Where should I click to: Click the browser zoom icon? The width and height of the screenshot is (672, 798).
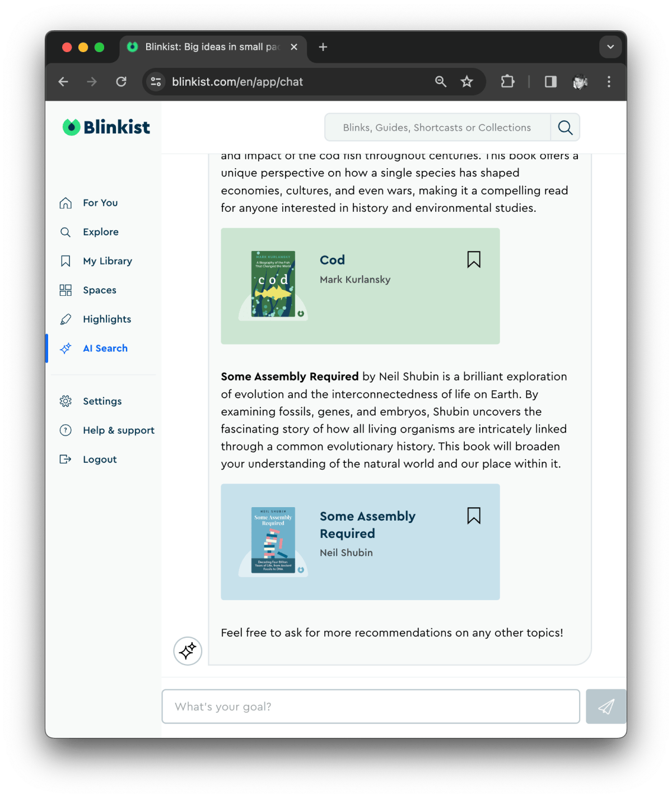point(441,82)
